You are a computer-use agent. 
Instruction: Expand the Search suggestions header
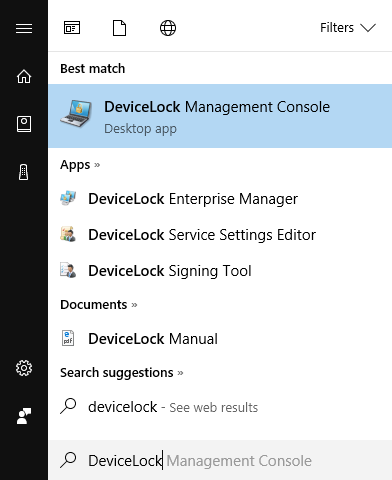coord(122,372)
